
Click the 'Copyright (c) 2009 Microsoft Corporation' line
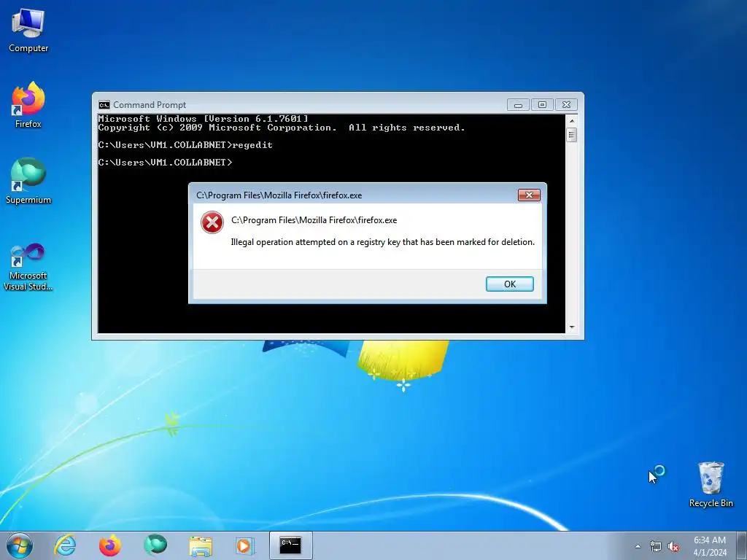tap(282, 128)
